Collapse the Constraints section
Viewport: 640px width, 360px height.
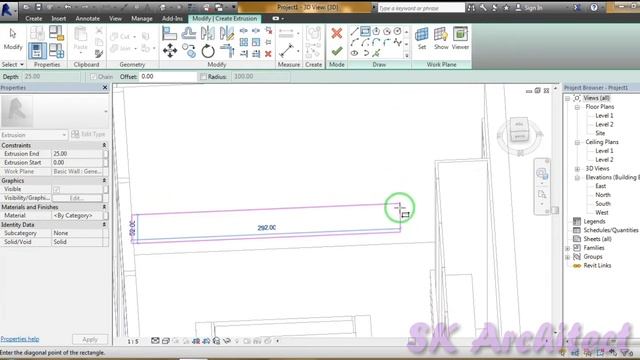tap(104, 145)
